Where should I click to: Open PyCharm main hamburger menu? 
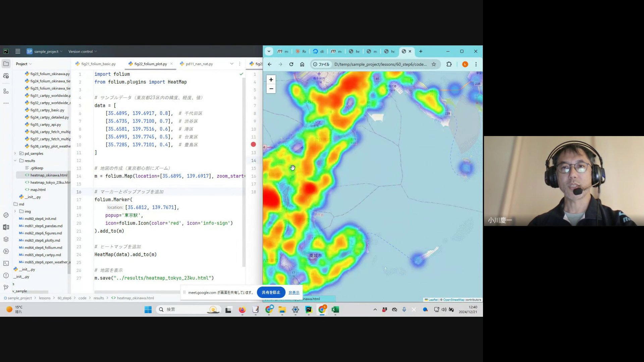pos(18,51)
